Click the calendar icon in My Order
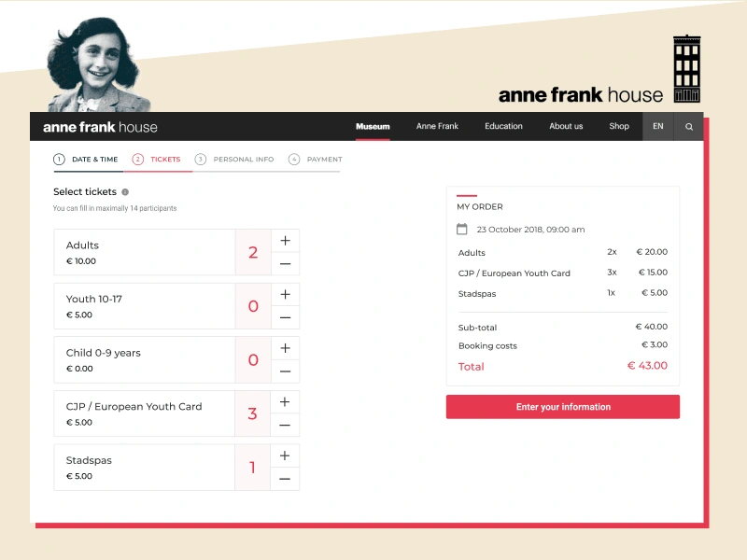747x560 pixels. [462, 229]
